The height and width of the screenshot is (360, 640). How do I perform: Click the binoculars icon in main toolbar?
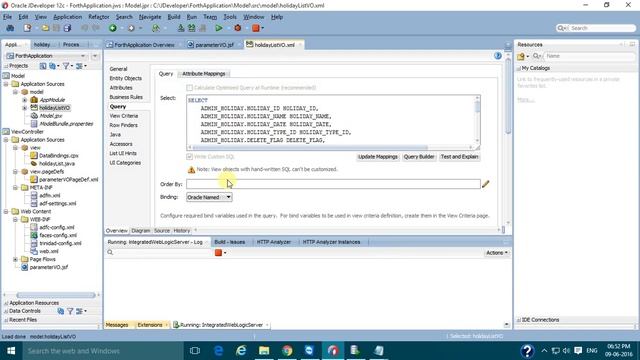[10, 28]
